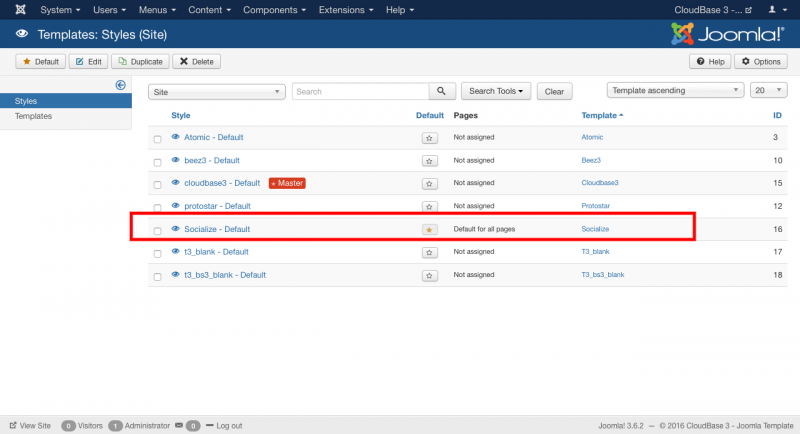
Task: Open the Content menu
Action: [x=209, y=10]
